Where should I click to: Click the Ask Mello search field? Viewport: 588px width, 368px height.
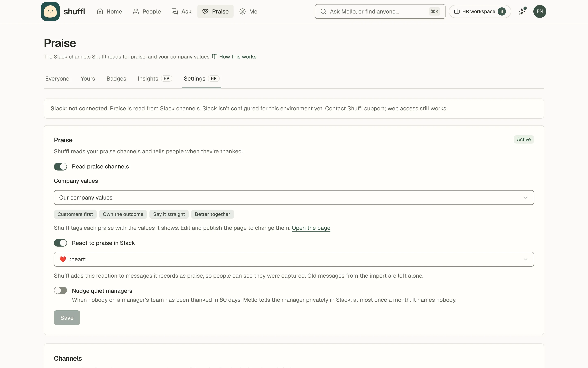[x=380, y=11]
